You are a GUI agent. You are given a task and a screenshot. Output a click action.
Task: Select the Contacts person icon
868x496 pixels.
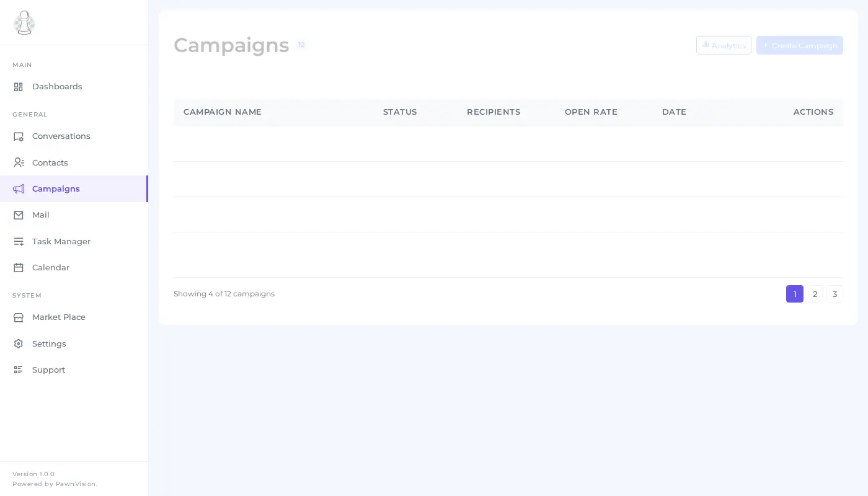coord(19,162)
